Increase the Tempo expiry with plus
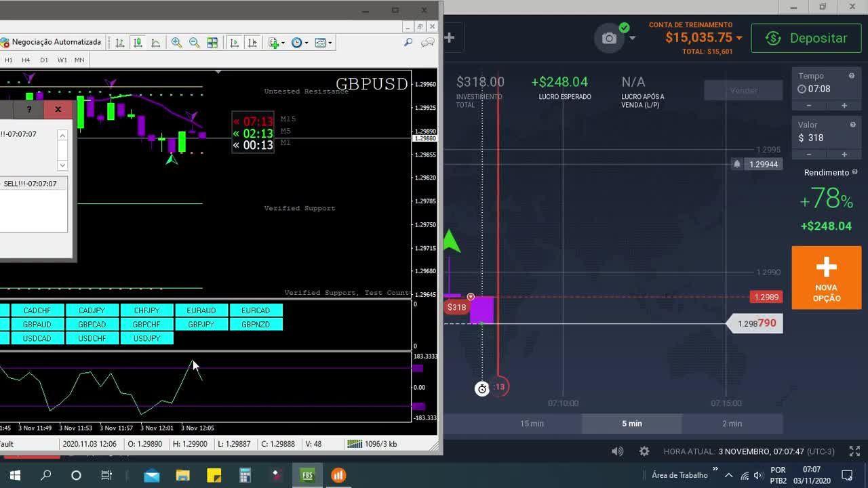 (844, 106)
